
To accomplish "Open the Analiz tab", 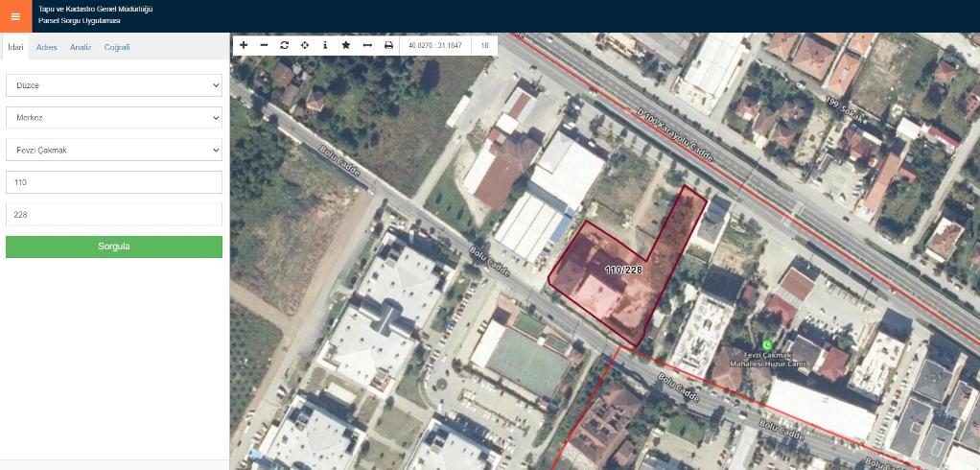I will coord(80,47).
